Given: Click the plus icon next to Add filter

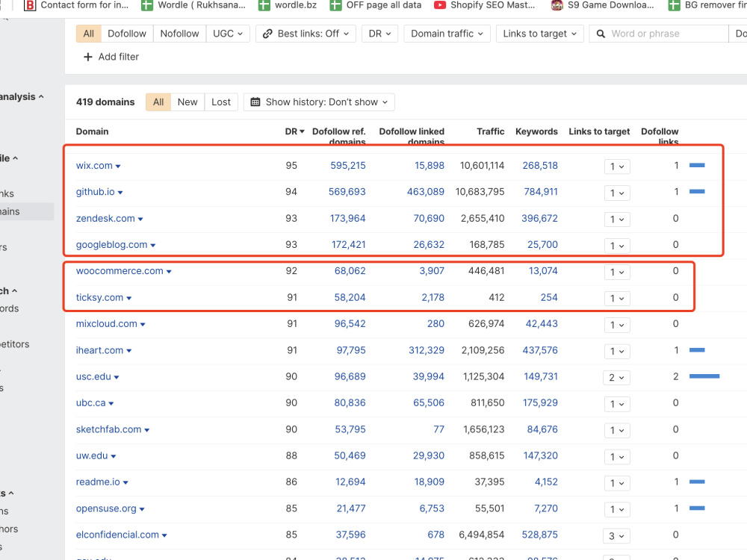Looking at the screenshot, I should [87, 57].
